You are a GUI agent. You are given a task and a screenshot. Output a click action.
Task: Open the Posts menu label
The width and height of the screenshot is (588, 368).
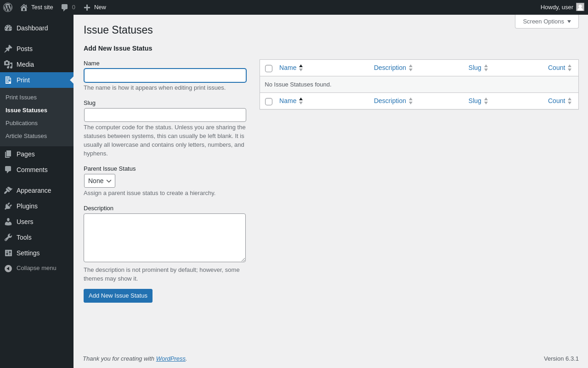pos(24,49)
